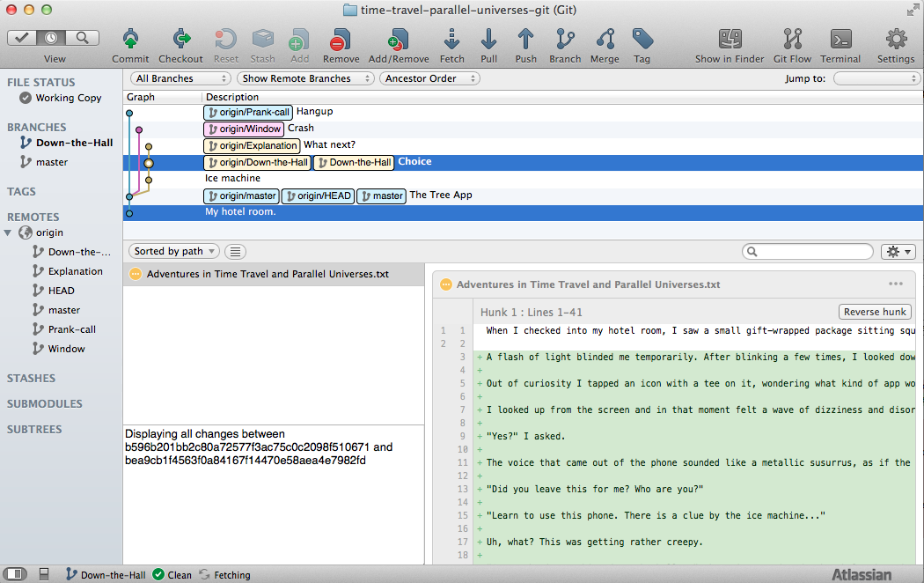Click Down-the-Hall branch in the status bar
924x583 pixels.
[106, 575]
